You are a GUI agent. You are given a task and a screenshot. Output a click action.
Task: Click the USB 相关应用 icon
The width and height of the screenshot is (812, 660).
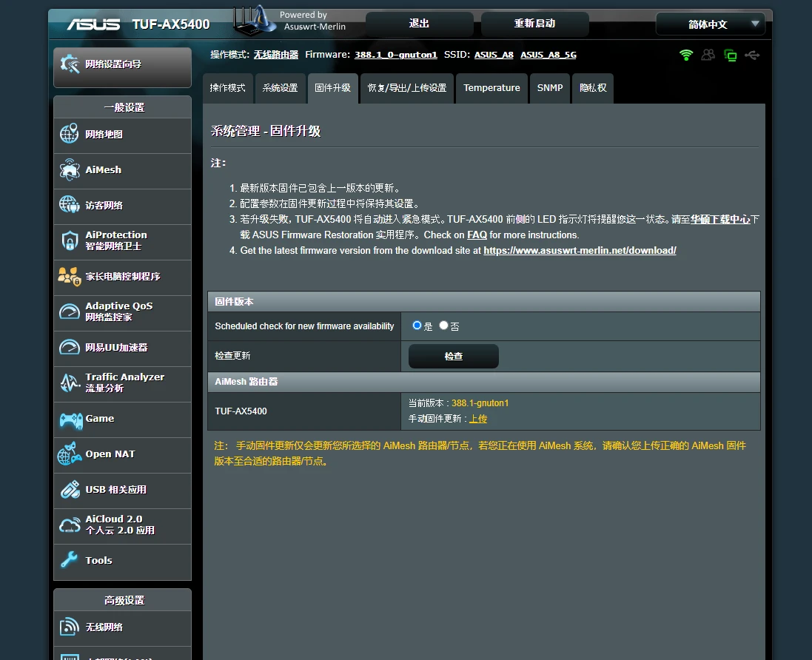pos(70,490)
